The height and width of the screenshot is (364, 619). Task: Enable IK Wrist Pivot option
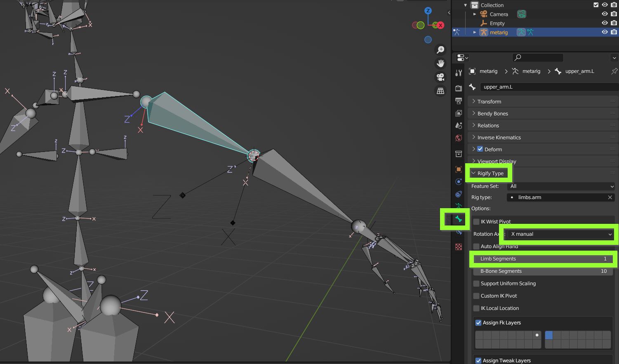point(476,221)
